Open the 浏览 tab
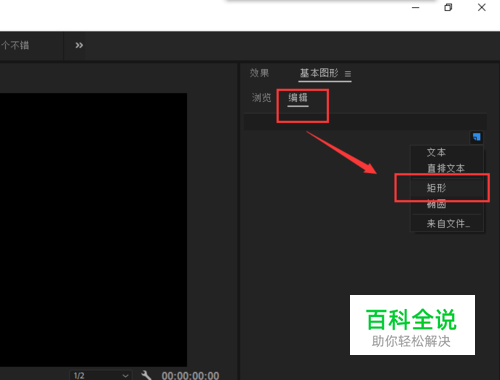The width and height of the screenshot is (500, 380). click(261, 98)
